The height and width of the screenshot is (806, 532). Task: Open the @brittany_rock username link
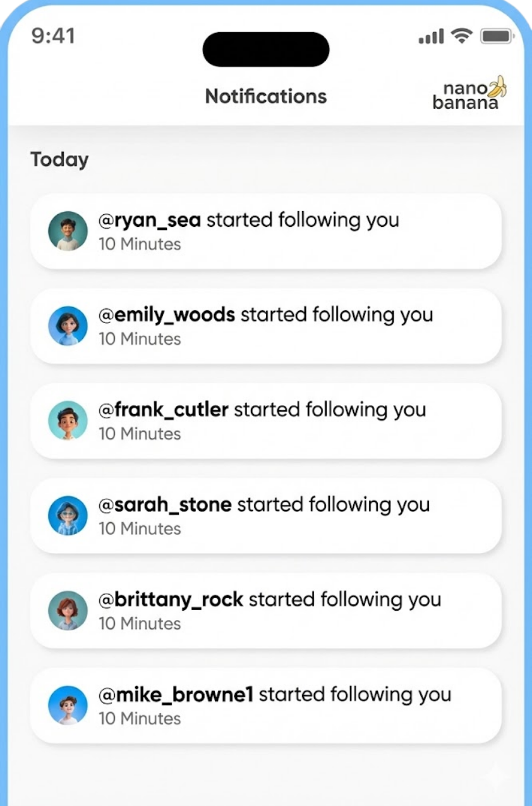click(x=171, y=600)
